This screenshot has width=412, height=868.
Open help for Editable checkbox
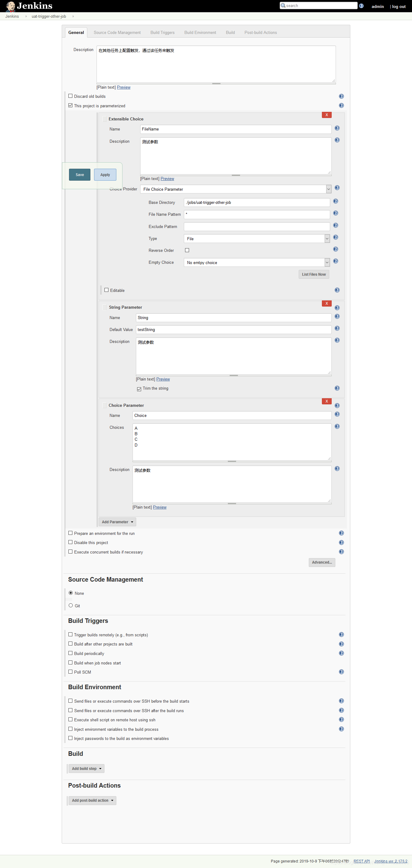point(337,290)
